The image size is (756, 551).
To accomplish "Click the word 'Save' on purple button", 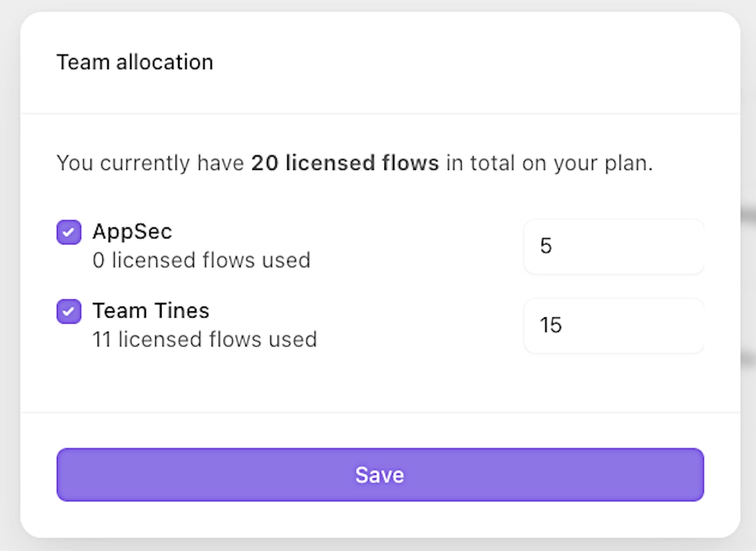I will click(x=380, y=475).
